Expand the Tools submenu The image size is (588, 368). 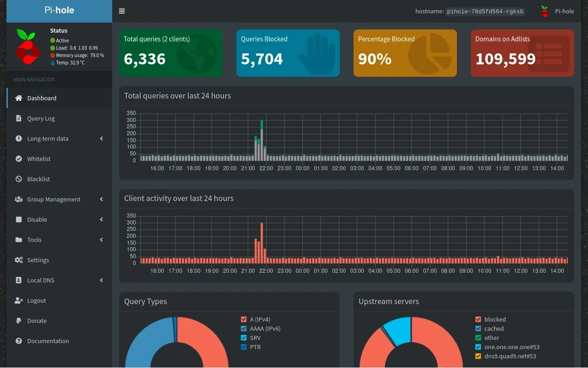pos(34,240)
